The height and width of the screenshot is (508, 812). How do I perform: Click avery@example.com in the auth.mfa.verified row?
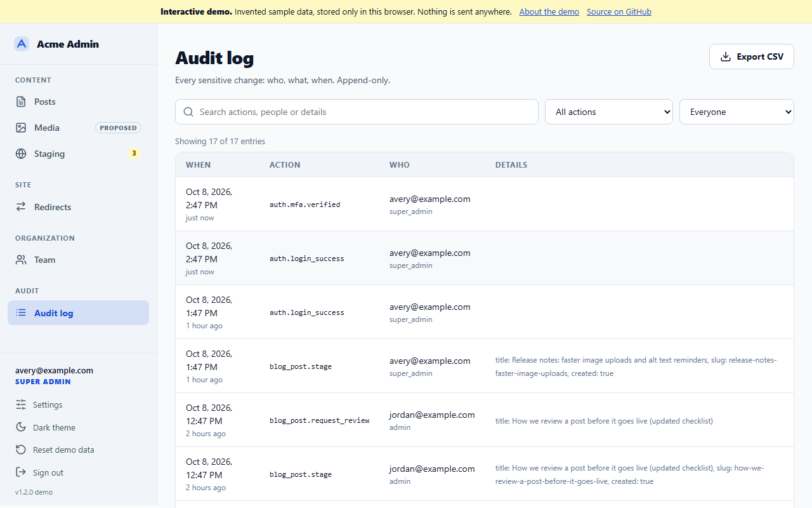[x=430, y=199]
